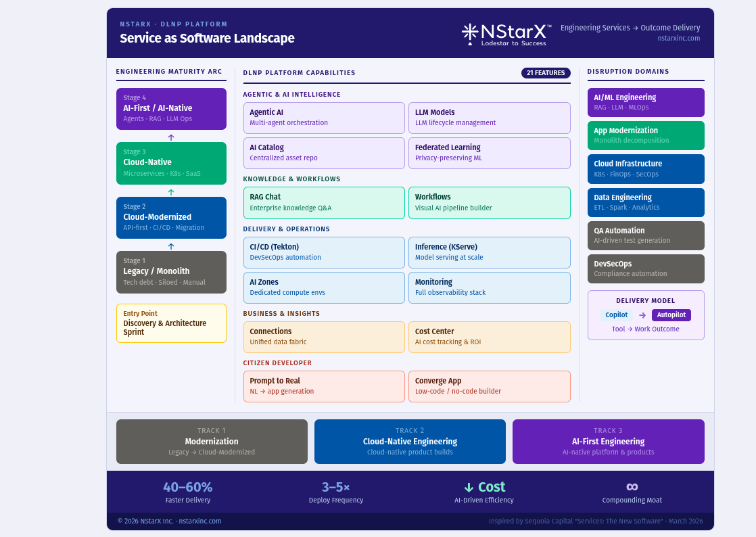Select Track 3 AI-First Engineering

click(608, 441)
